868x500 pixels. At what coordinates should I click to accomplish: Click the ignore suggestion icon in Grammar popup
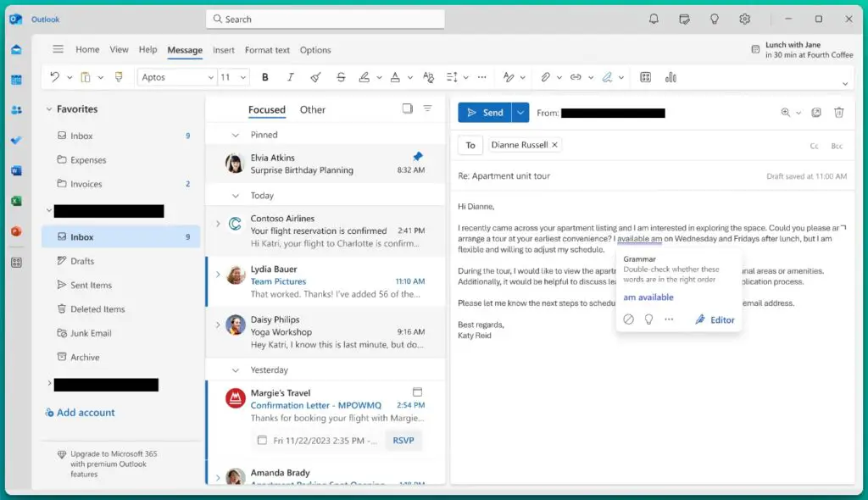pyautogui.click(x=628, y=319)
